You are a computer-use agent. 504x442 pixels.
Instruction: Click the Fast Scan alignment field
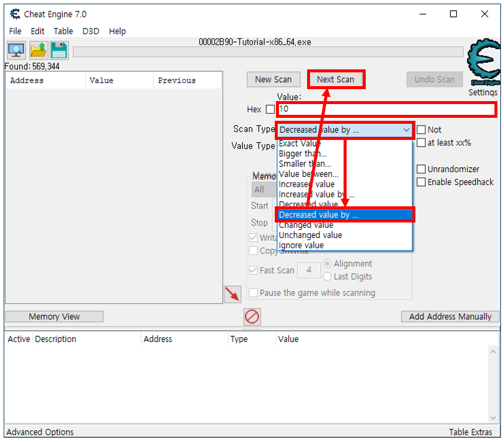[x=309, y=270]
